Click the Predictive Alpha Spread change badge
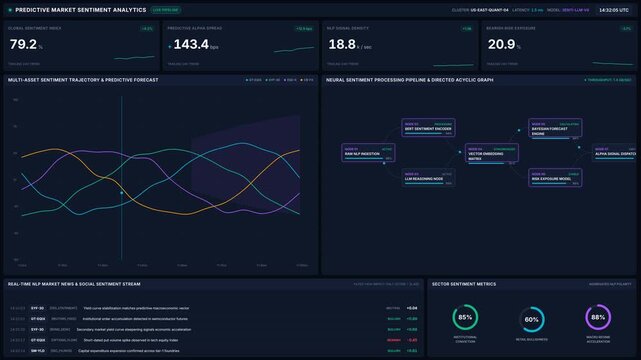This screenshot has height=360, width=641. pos(304,29)
